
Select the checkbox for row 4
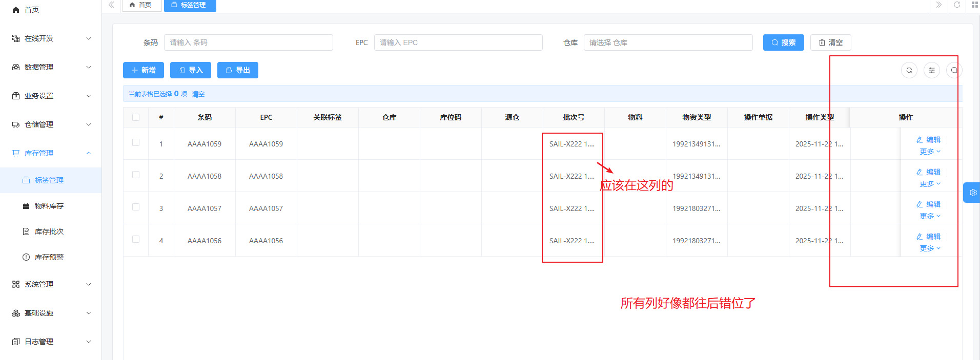136,240
